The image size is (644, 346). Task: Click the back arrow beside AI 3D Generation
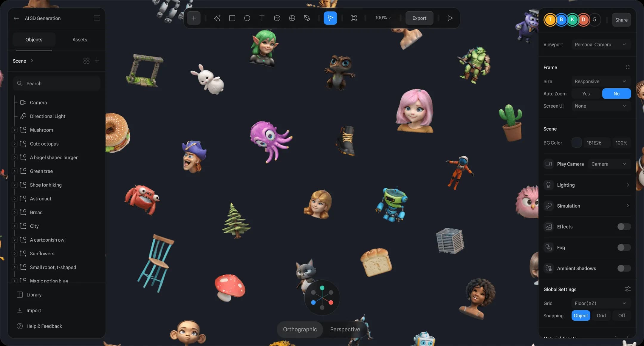tap(16, 18)
